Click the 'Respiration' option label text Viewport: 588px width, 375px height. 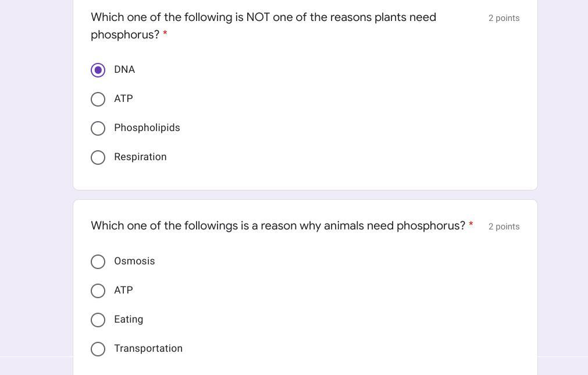(140, 157)
